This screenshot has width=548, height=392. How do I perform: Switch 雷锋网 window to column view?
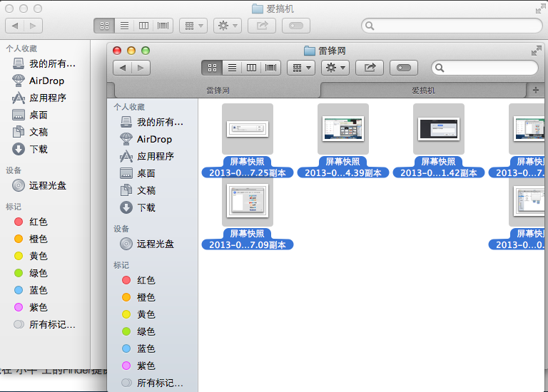[x=251, y=68]
